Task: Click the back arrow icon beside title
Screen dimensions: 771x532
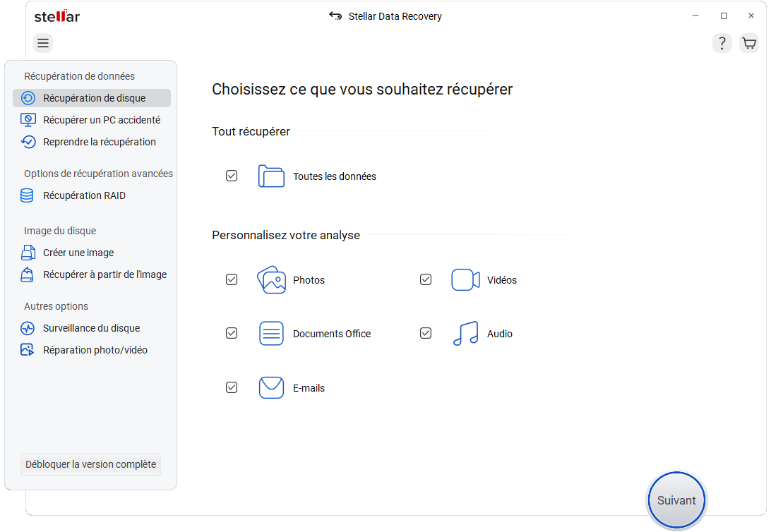Action: click(x=335, y=16)
